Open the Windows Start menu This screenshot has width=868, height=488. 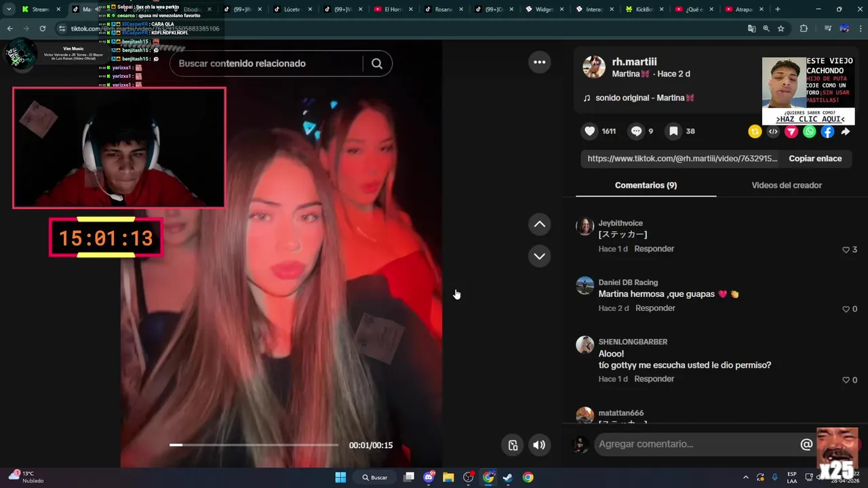(x=340, y=477)
